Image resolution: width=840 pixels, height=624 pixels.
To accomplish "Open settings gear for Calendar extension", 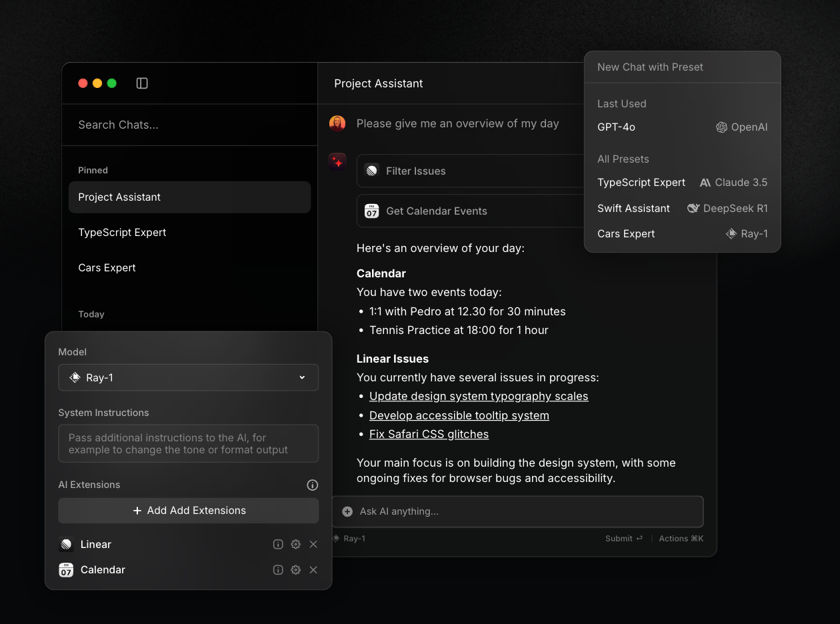I will point(295,570).
